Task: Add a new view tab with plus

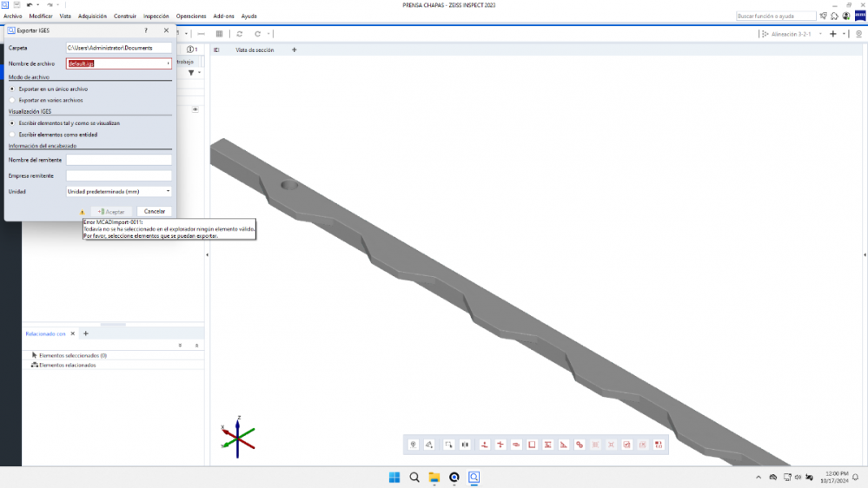Action: pyautogui.click(x=294, y=49)
